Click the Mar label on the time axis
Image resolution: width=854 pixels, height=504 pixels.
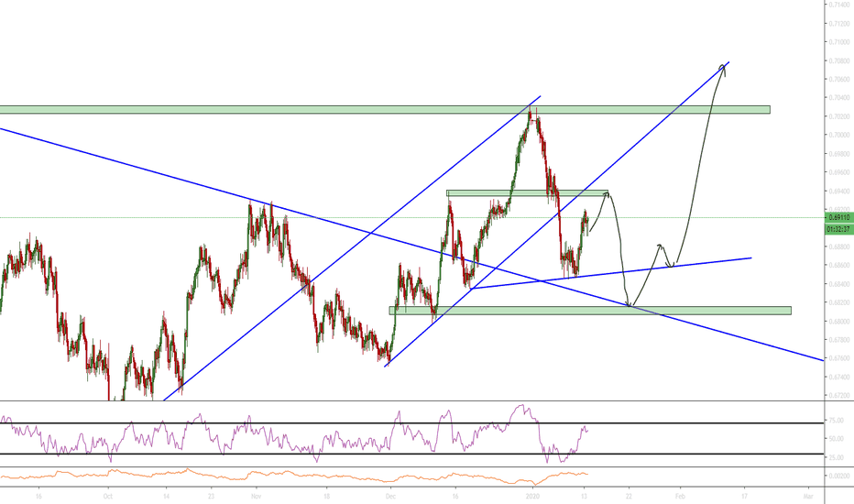(806, 496)
